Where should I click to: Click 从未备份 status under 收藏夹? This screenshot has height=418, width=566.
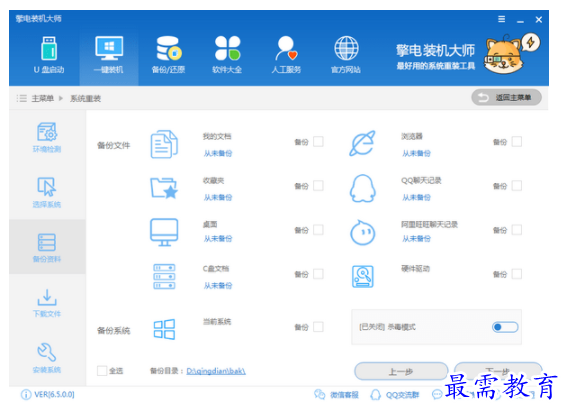pyautogui.click(x=218, y=197)
